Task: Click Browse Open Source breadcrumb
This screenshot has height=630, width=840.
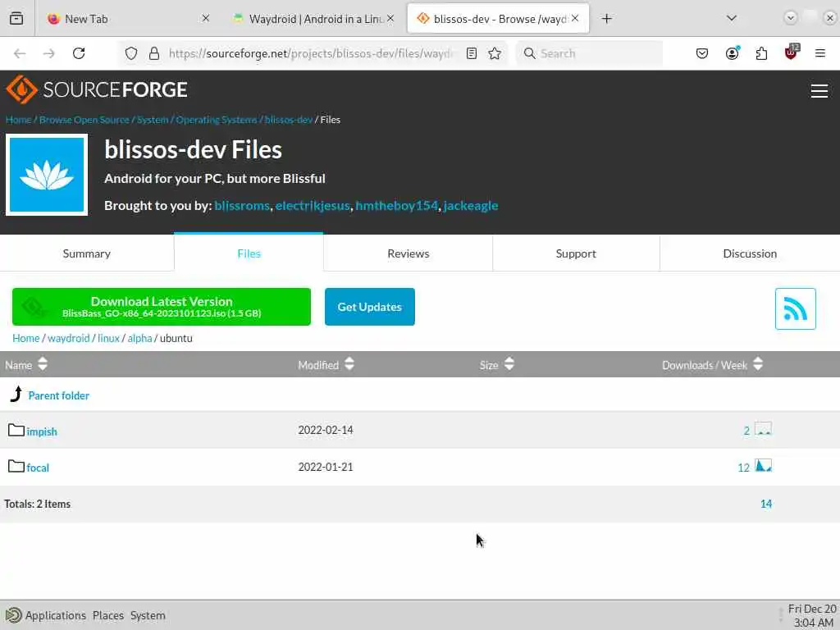Action: (x=84, y=120)
